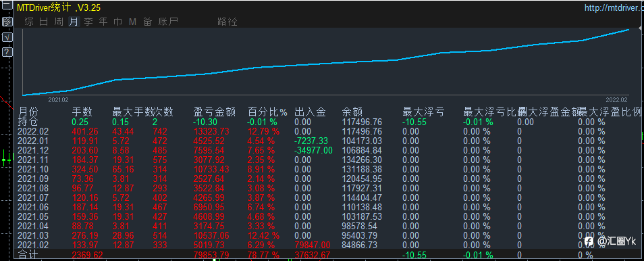644x261 pixels.
Task: Select the 持仓 row label
Action: pos(28,122)
